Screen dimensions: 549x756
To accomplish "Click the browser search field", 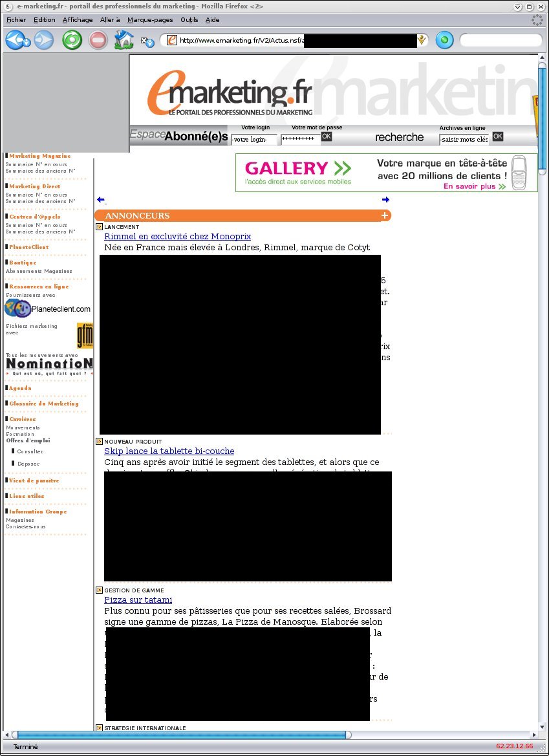I will [501, 40].
